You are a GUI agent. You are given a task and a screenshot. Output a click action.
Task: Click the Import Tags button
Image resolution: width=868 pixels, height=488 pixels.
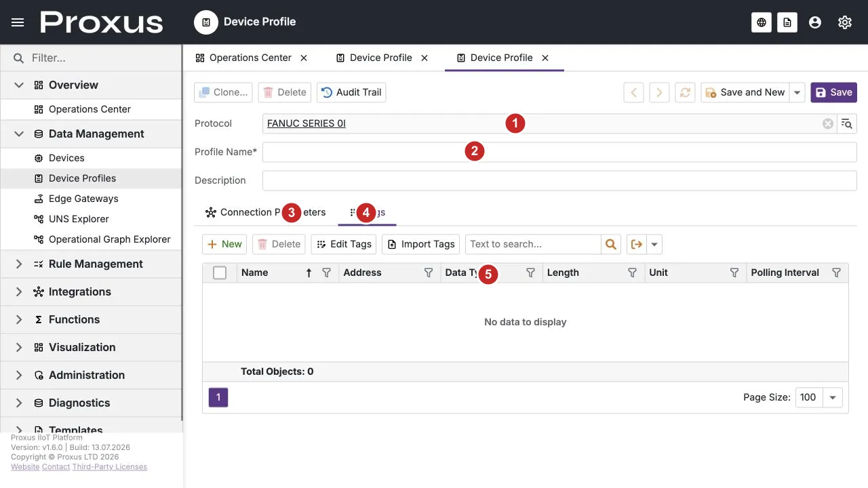pyautogui.click(x=420, y=244)
